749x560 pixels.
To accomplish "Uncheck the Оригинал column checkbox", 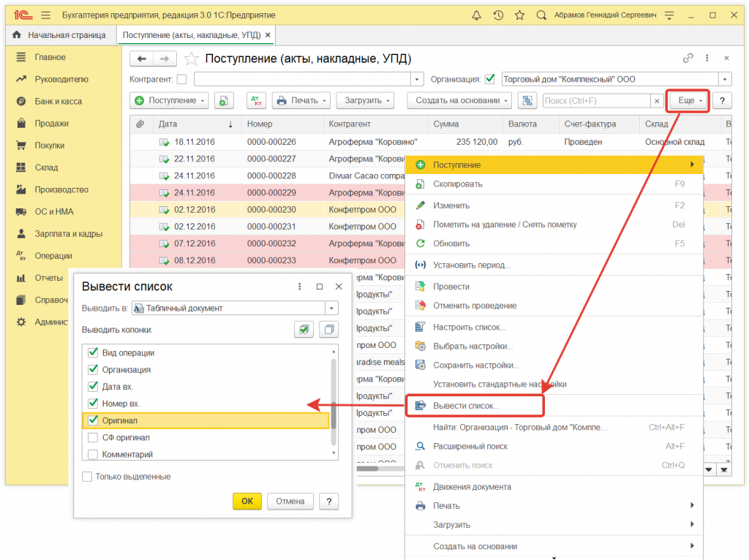I will 93,420.
